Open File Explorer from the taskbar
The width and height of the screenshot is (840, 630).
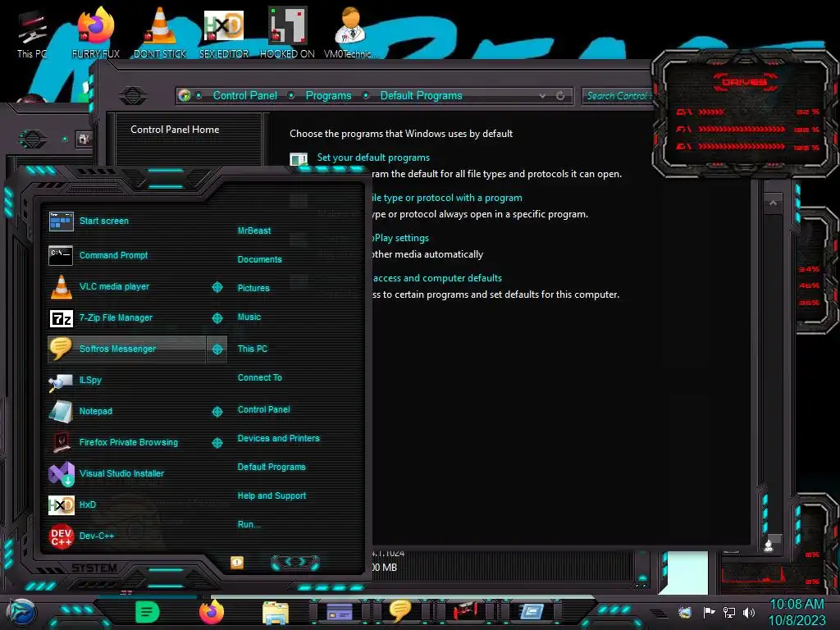(x=276, y=613)
